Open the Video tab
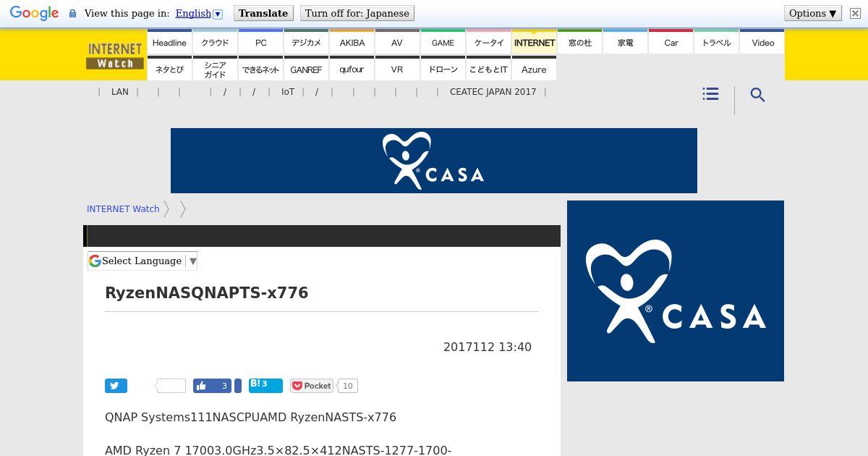This screenshot has height=456, width=868. click(762, 43)
